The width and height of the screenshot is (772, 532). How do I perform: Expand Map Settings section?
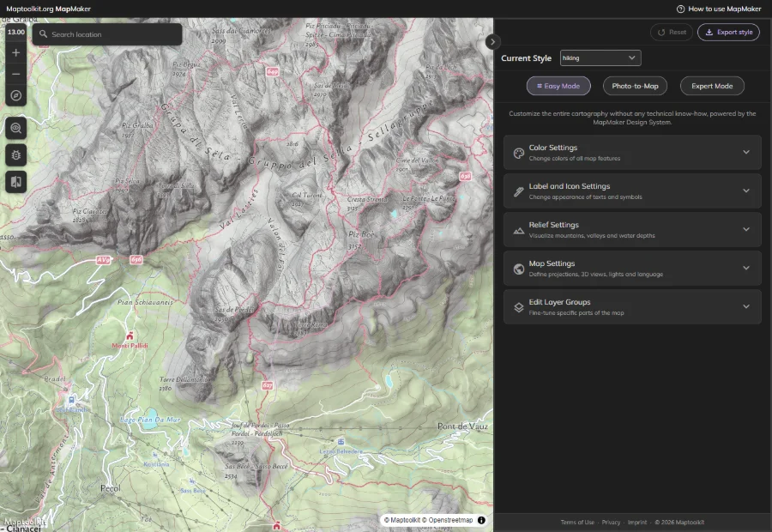click(x=632, y=269)
